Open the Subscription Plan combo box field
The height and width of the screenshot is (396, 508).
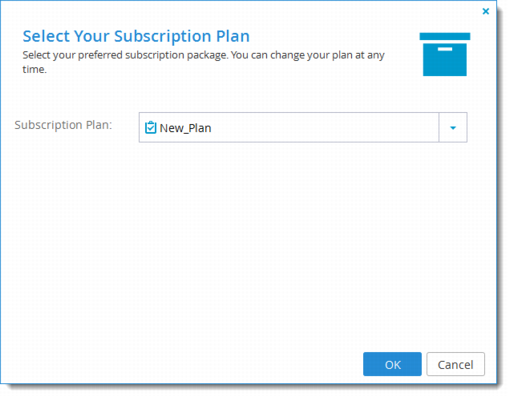(x=303, y=128)
